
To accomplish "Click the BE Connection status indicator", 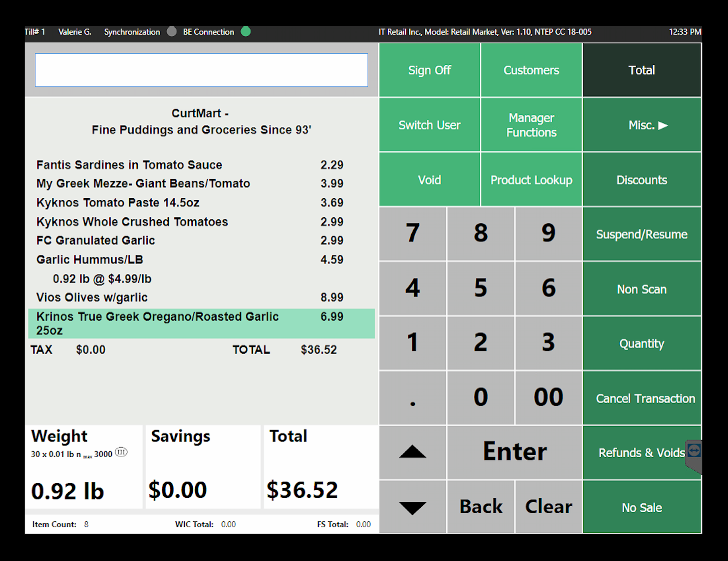I will tap(246, 32).
